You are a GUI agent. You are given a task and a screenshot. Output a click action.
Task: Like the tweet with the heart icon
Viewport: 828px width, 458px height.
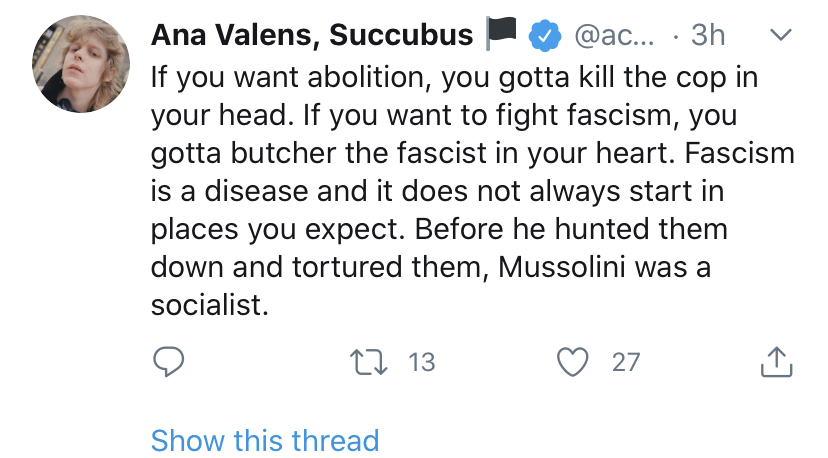point(572,361)
